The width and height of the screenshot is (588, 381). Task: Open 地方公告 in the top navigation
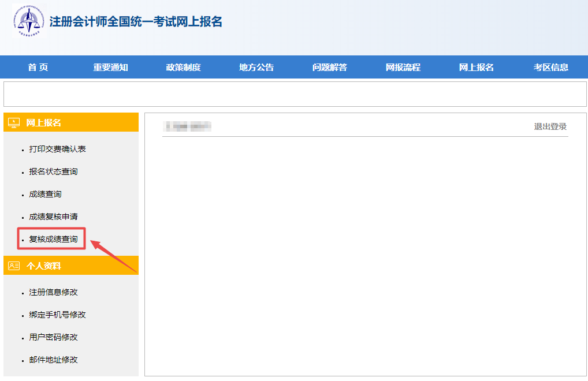click(x=256, y=67)
